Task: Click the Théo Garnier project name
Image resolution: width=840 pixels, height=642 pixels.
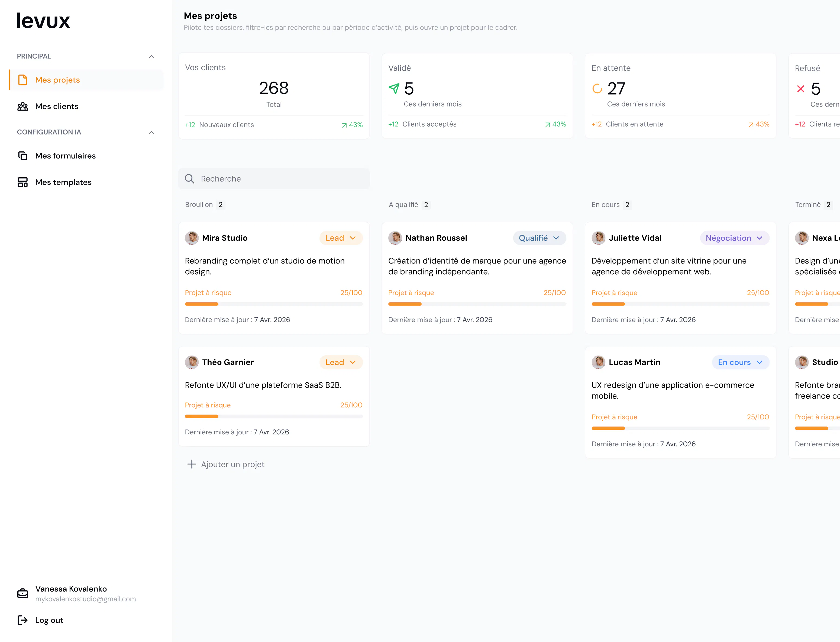Action: tap(228, 362)
